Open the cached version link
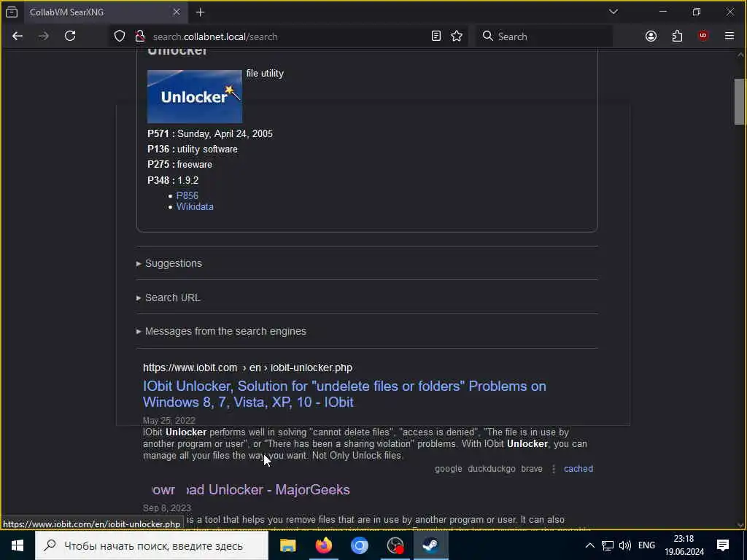Viewport: 747px width, 560px height. tap(578, 469)
